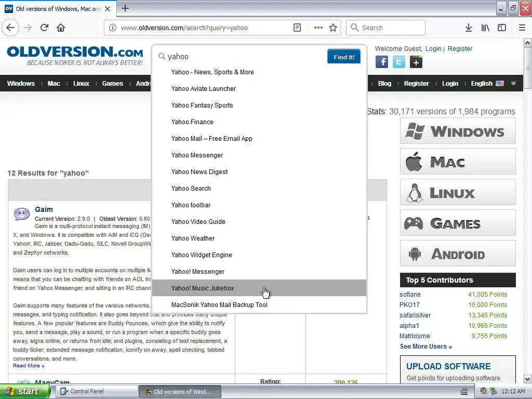Switch to Control Panel taskbar window
Image resolution: width=532 pixels, height=399 pixels.
[x=97, y=392]
